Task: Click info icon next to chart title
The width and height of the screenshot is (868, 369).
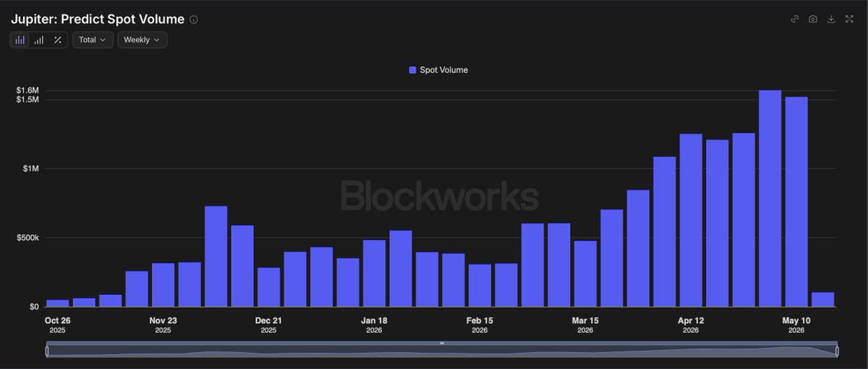Action: (x=193, y=20)
